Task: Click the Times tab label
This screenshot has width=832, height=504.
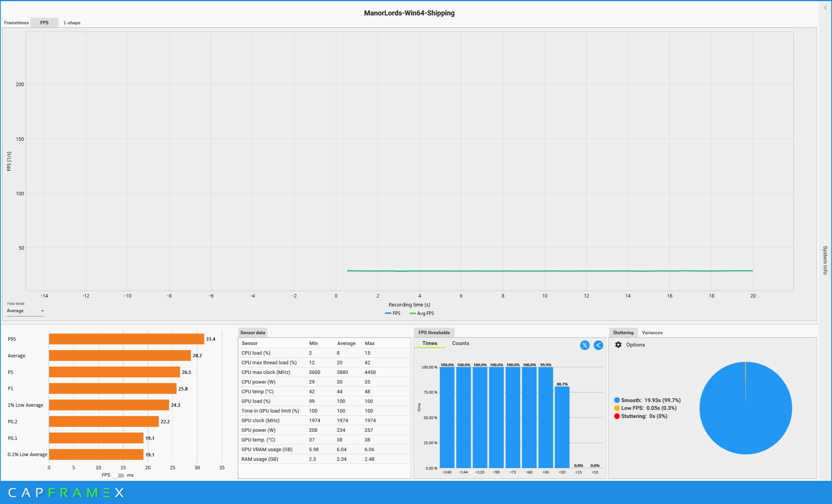Action: click(x=429, y=343)
